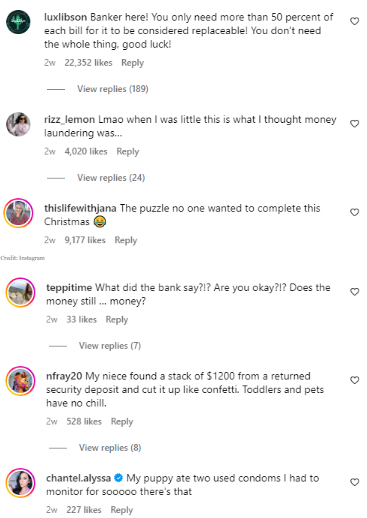Like thislifewithjana's puzzle comment
The height and width of the screenshot is (518, 367).
(354, 212)
